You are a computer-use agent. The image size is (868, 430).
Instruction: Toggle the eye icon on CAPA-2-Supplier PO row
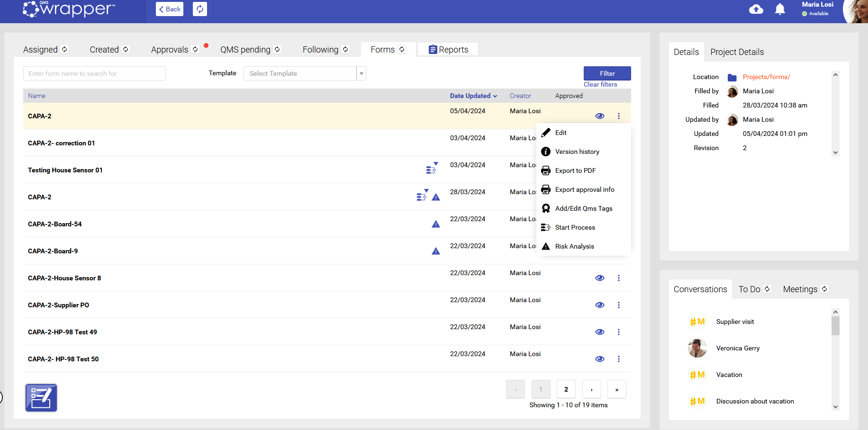(x=599, y=305)
